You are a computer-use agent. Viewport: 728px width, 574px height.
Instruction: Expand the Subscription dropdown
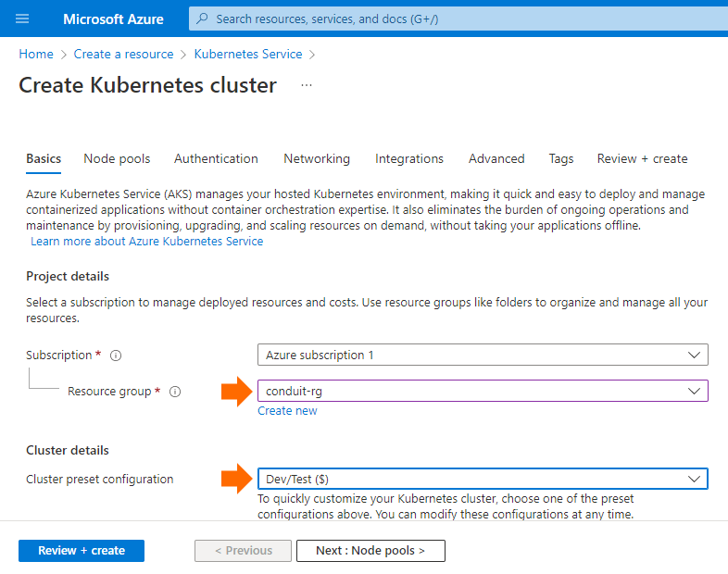[483, 355]
